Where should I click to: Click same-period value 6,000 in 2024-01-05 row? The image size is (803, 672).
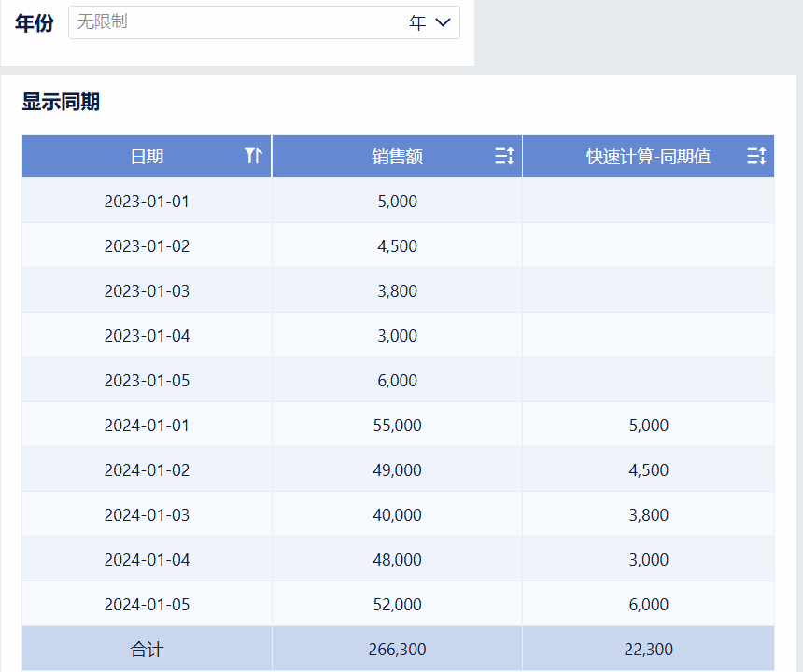tap(648, 605)
